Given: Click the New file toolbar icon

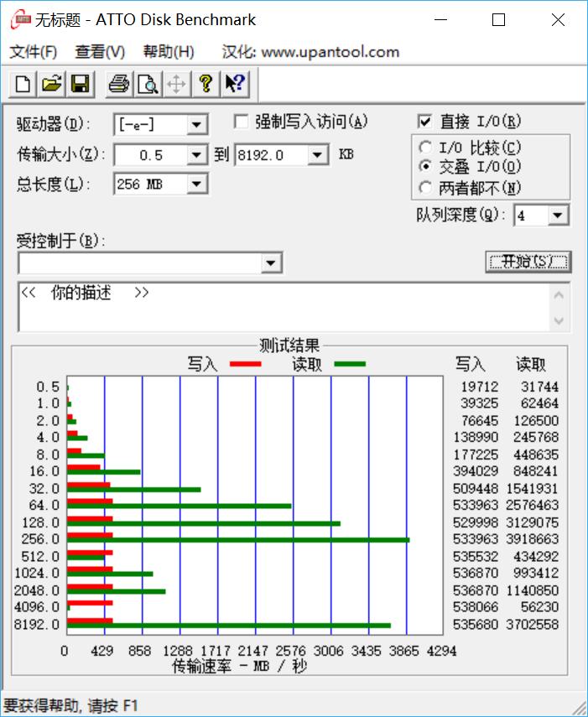Looking at the screenshot, I should point(23,84).
